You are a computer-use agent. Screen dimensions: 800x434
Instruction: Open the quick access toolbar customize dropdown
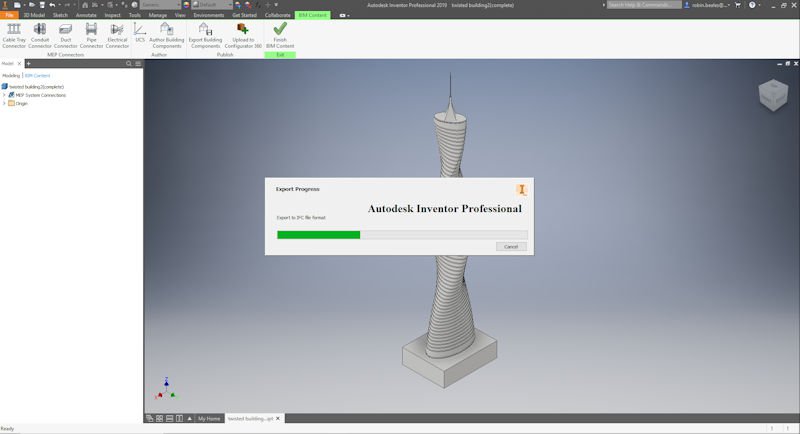(x=276, y=5)
